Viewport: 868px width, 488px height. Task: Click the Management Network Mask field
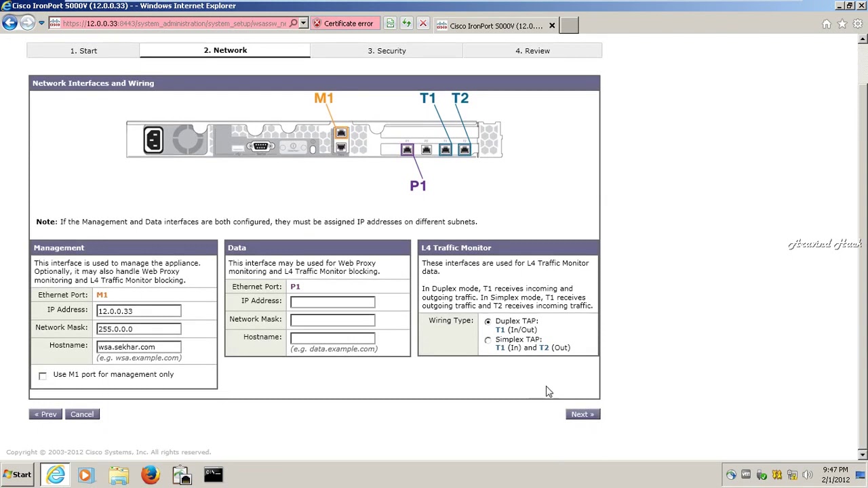pyautogui.click(x=138, y=329)
